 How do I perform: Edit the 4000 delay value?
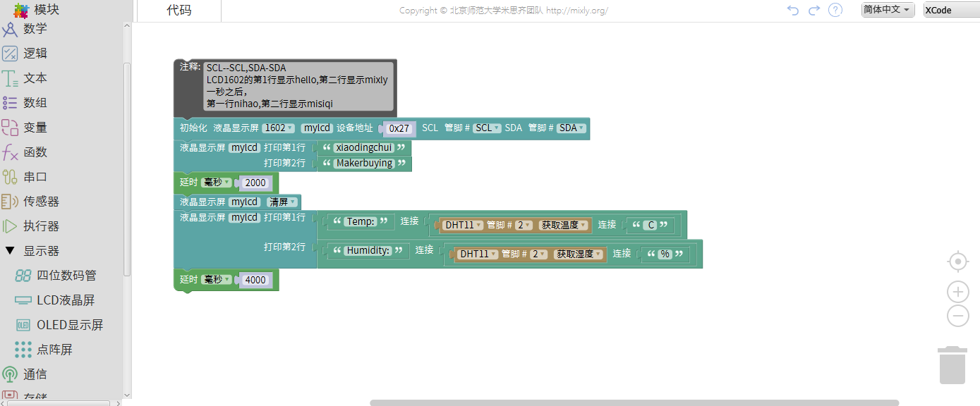click(x=255, y=280)
